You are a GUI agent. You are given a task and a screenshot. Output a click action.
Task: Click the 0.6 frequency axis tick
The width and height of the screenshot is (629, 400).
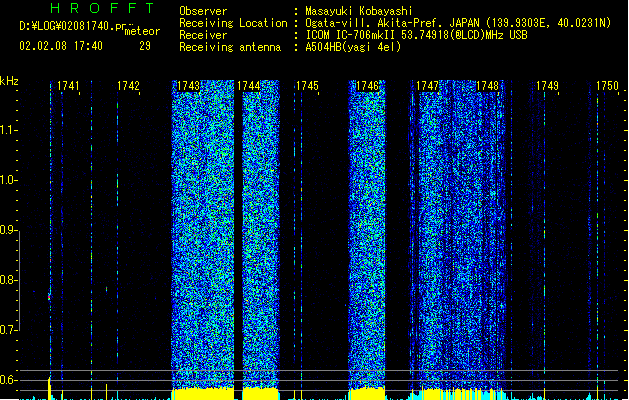click(x=8, y=380)
